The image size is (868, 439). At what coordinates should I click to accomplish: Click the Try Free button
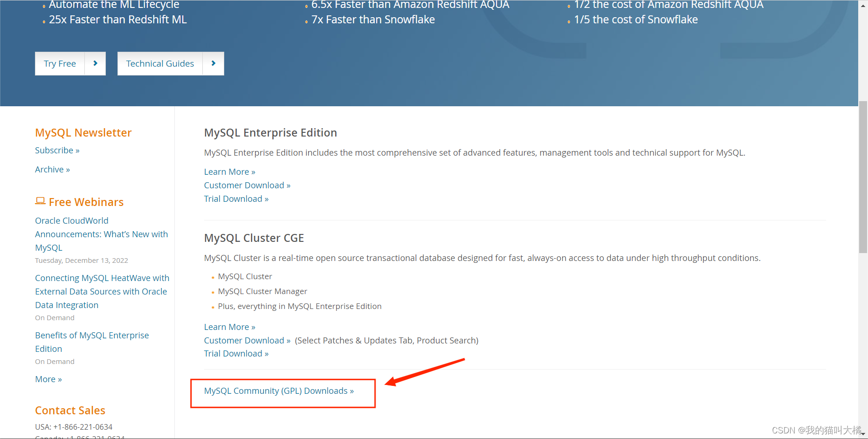(x=60, y=63)
